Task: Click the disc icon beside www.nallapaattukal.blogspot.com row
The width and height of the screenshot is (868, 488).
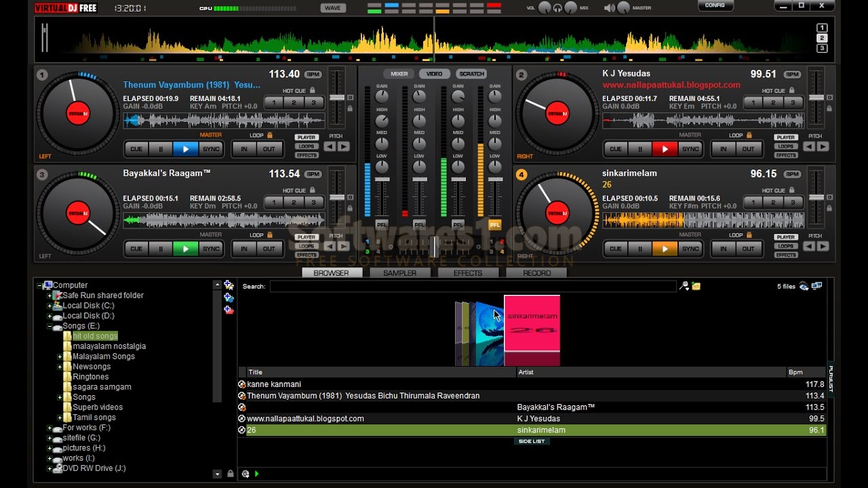Action: [242, 419]
